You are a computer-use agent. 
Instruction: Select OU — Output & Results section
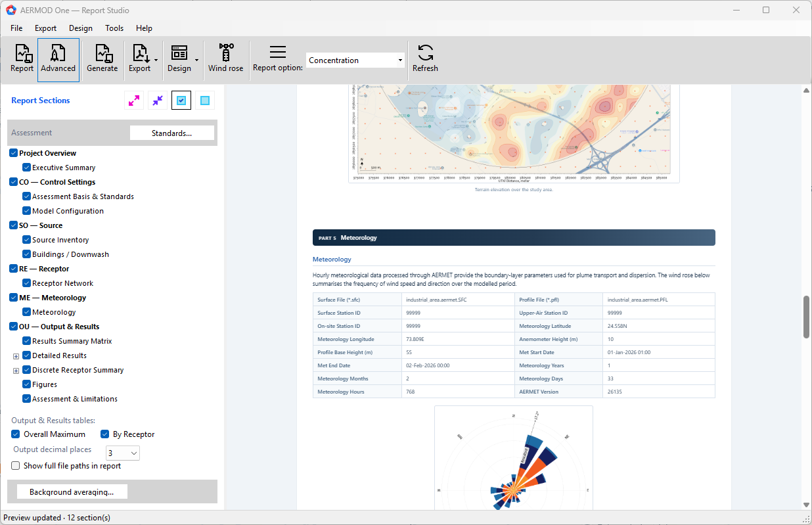(59, 327)
